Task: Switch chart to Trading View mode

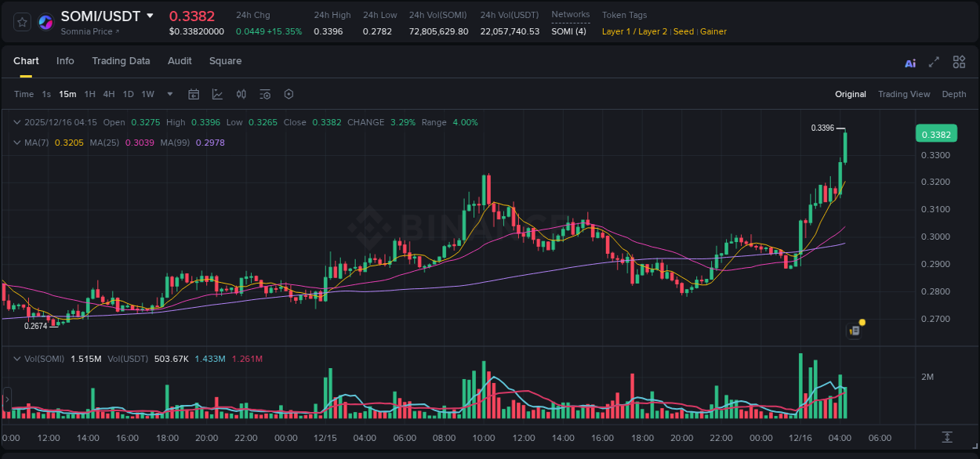Action: [x=904, y=94]
